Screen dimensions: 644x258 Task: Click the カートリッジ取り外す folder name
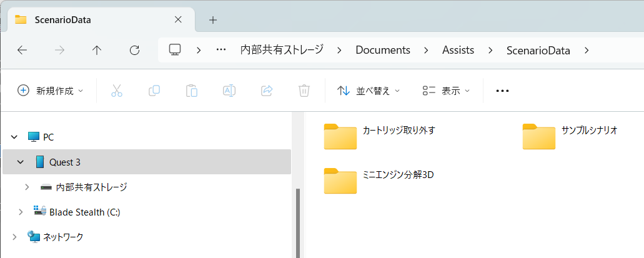point(399,131)
